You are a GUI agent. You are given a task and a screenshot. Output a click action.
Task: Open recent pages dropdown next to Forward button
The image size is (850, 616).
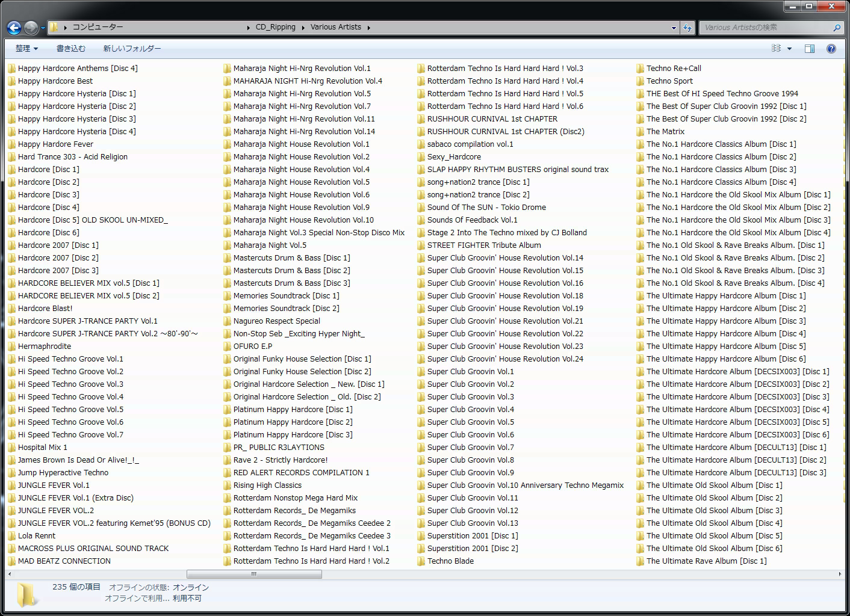(43, 28)
